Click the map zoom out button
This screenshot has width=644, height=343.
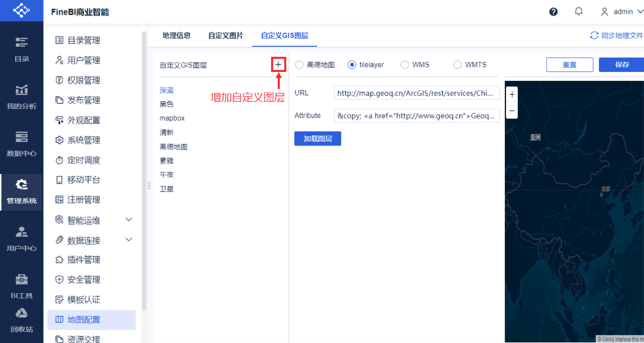(x=512, y=111)
